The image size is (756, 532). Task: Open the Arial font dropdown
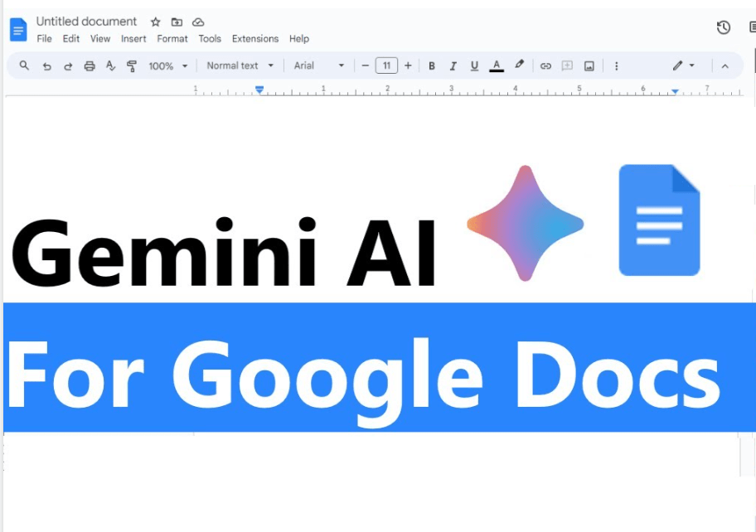(319, 66)
